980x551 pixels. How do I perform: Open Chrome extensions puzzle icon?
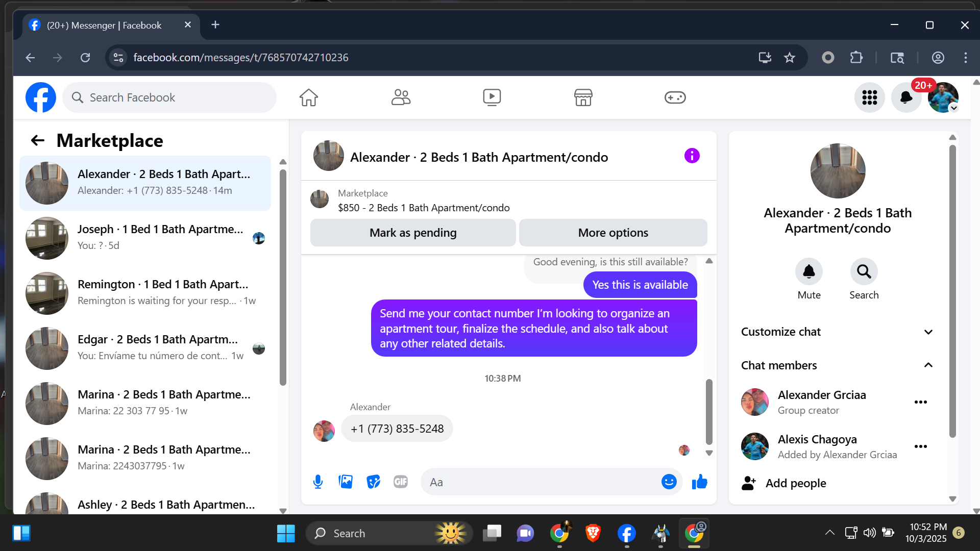click(856, 58)
